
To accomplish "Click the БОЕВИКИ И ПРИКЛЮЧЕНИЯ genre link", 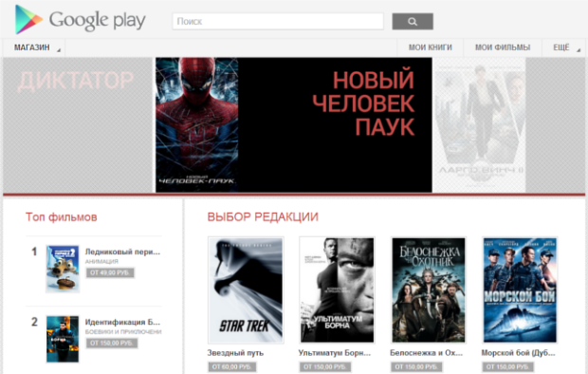I will (123, 331).
